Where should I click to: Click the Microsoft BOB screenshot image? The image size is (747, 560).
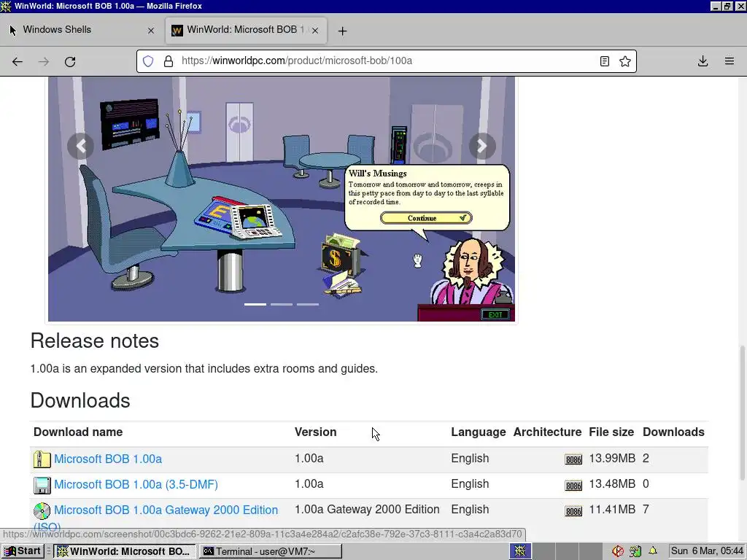point(282,199)
